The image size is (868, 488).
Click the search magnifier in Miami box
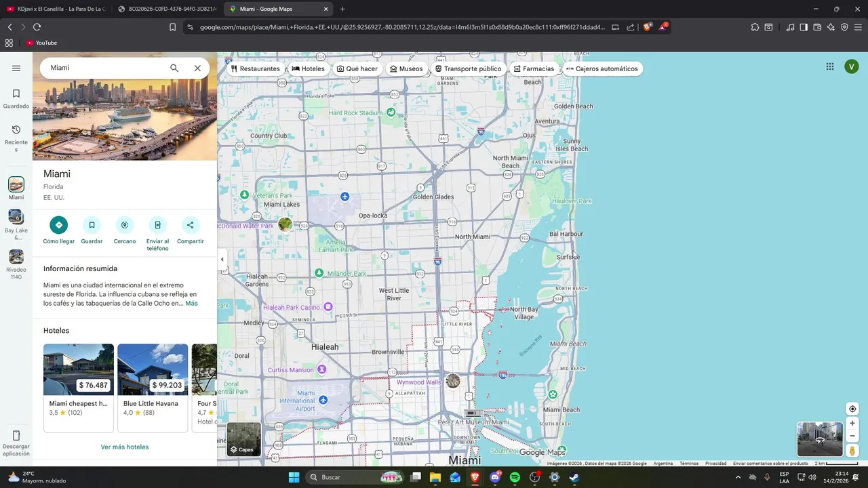174,68
